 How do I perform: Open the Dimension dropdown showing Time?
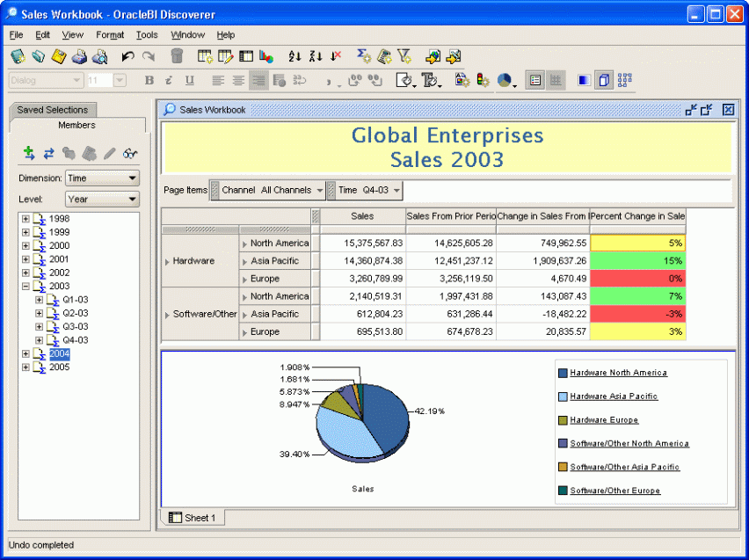[102, 178]
